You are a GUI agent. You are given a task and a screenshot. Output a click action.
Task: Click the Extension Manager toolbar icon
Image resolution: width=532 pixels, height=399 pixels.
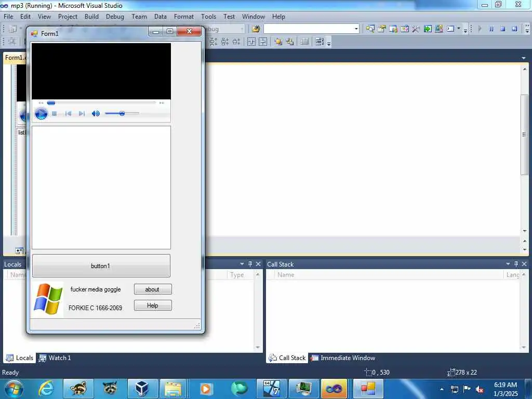pyautogui.click(x=438, y=29)
